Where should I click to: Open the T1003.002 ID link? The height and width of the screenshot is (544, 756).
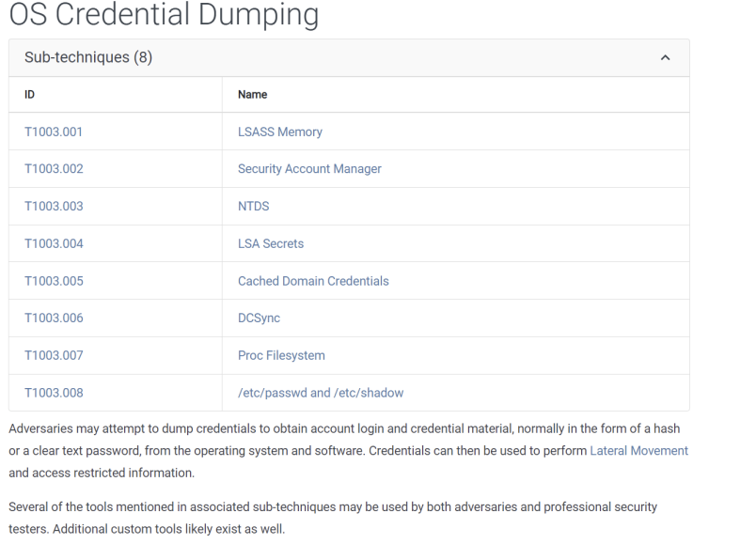pyautogui.click(x=54, y=168)
